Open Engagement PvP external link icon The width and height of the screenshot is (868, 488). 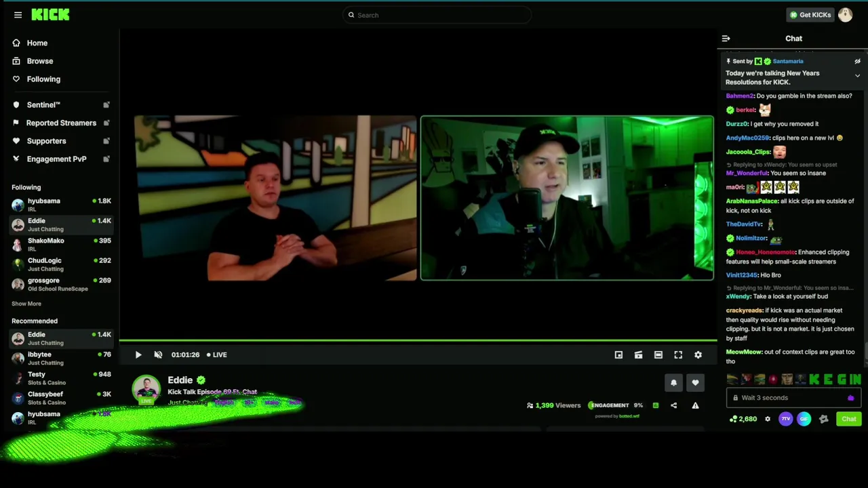pos(106,159)
